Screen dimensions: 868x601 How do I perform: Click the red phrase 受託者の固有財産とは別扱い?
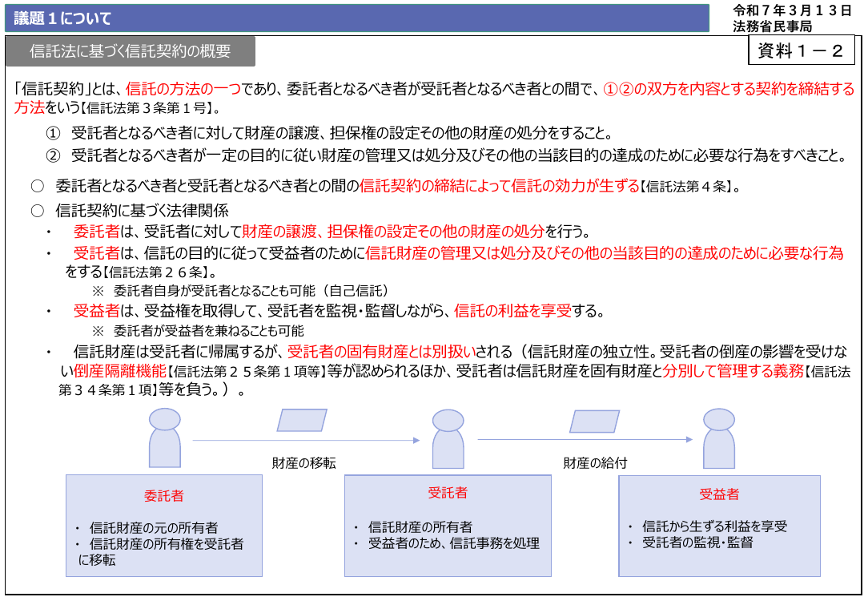[381, 351]
